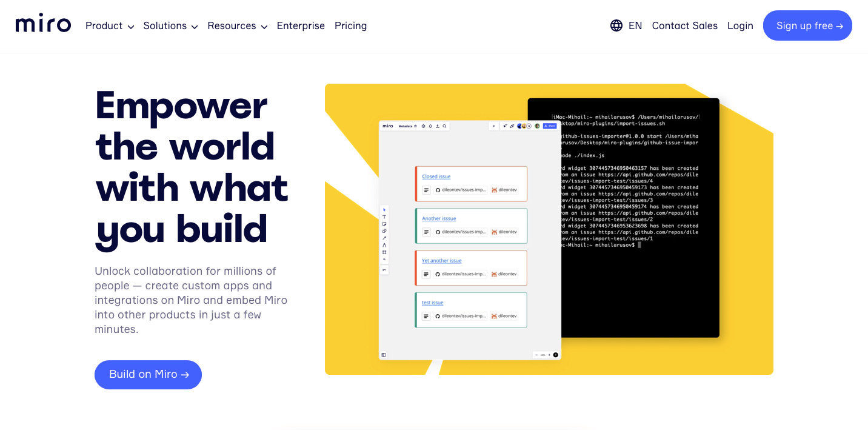This screenshot has height=430, width=868.
Task: Open board search with the magnifier icon
Action: 444,126
